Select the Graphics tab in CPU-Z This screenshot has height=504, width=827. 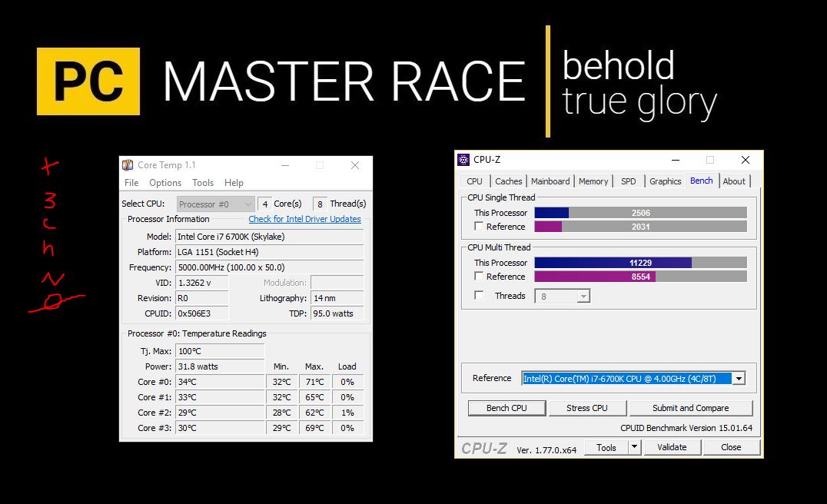(665, 181)
